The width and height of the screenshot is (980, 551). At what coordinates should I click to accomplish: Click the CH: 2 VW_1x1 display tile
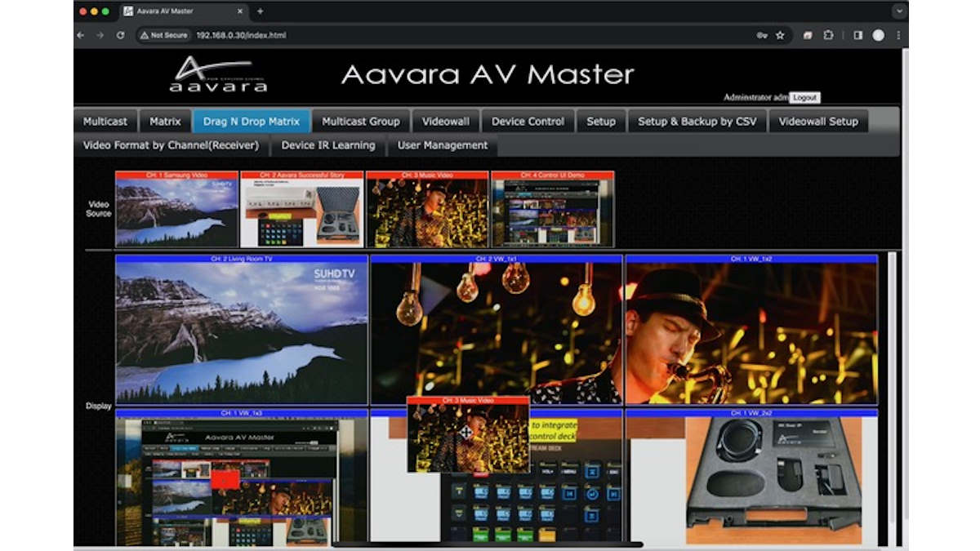497,330
